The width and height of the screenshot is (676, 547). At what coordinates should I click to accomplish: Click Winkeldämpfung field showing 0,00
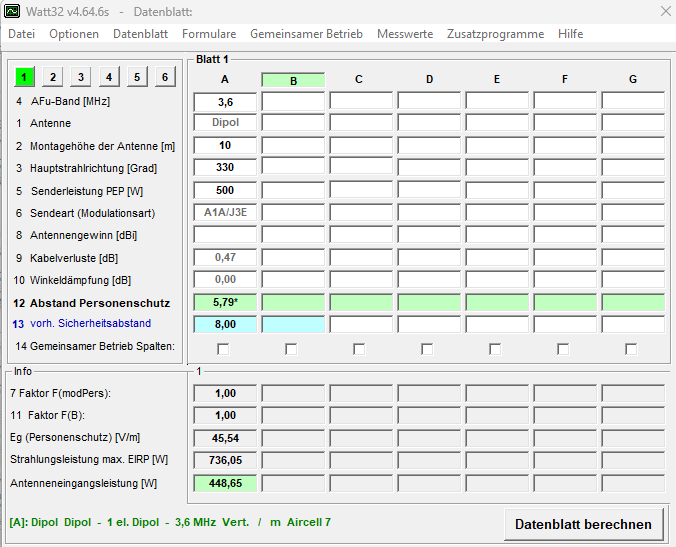pos(225,279)
